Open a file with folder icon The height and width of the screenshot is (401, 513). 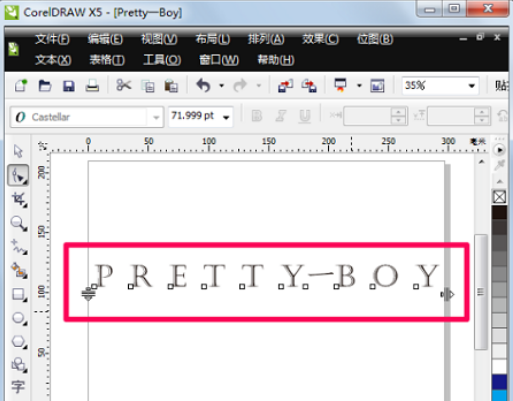[x=45, y=86]
